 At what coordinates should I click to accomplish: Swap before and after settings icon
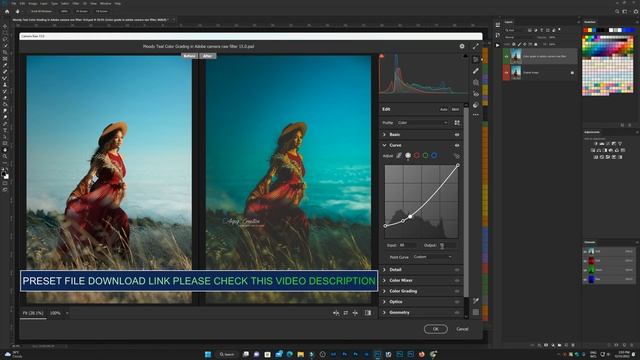[x=345, y=313]
